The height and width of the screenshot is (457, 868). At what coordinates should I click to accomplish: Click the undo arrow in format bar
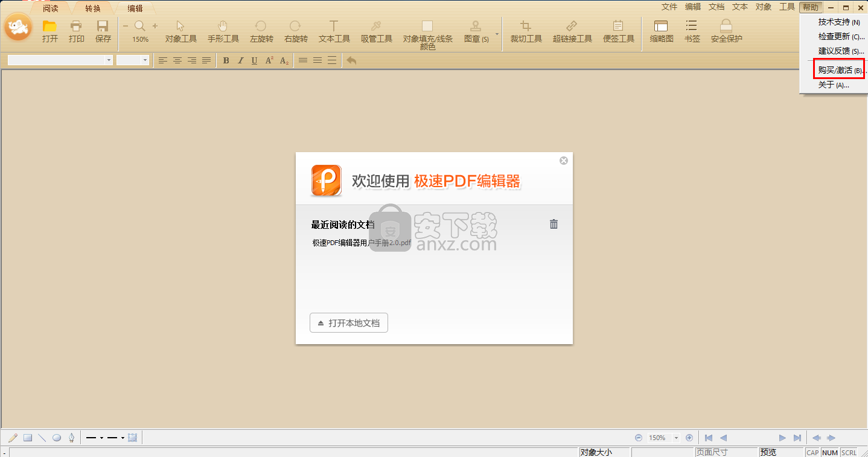[351, 60]
